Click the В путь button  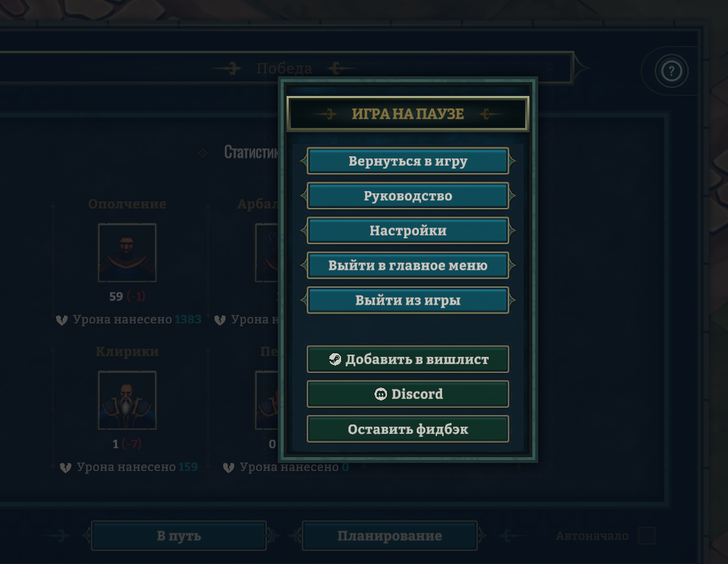pos(179,536)
